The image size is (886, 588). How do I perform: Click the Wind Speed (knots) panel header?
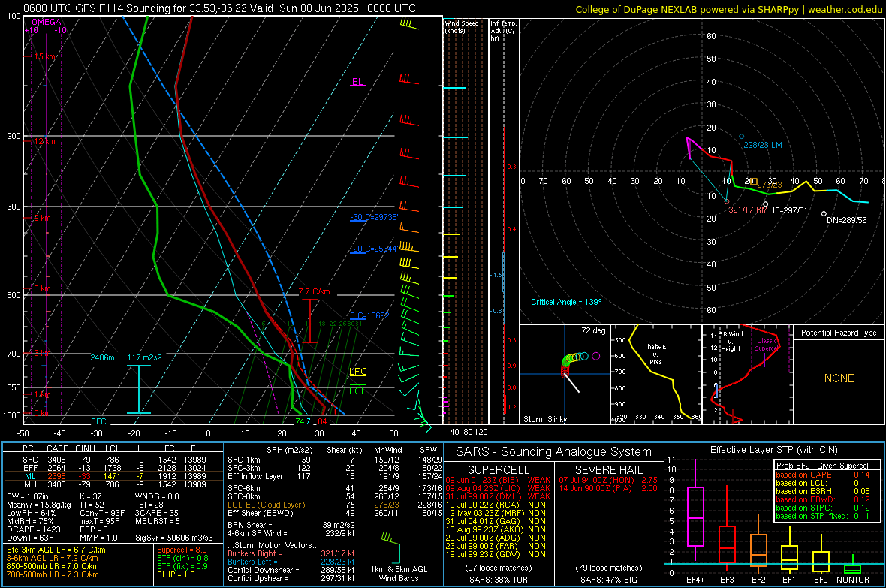pos(461,26)
